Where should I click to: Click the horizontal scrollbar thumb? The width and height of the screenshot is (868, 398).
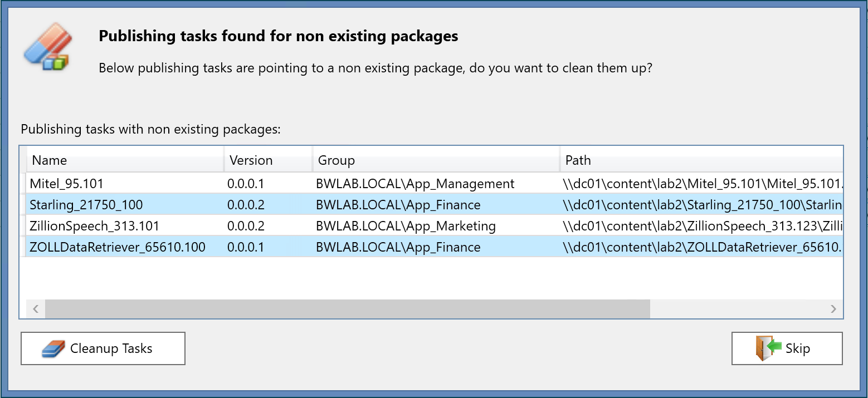pyautogui.click(x=347, y=309)
